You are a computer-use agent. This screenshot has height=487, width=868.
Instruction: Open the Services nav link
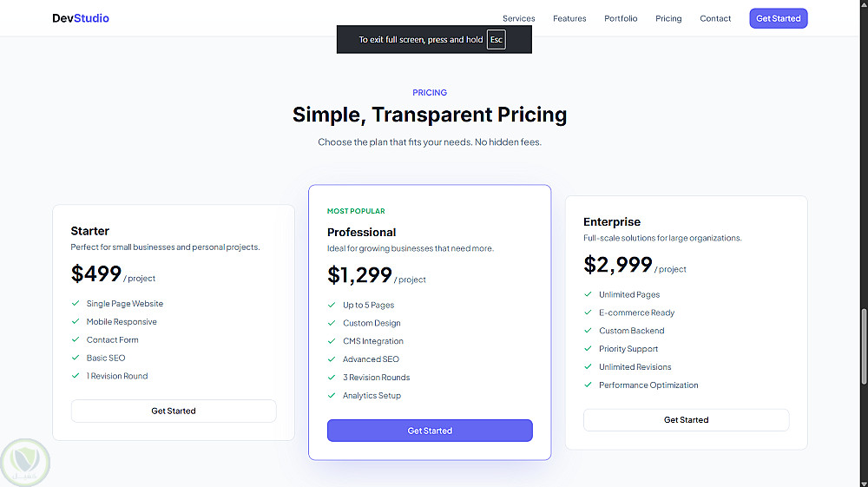click(518, 18)
